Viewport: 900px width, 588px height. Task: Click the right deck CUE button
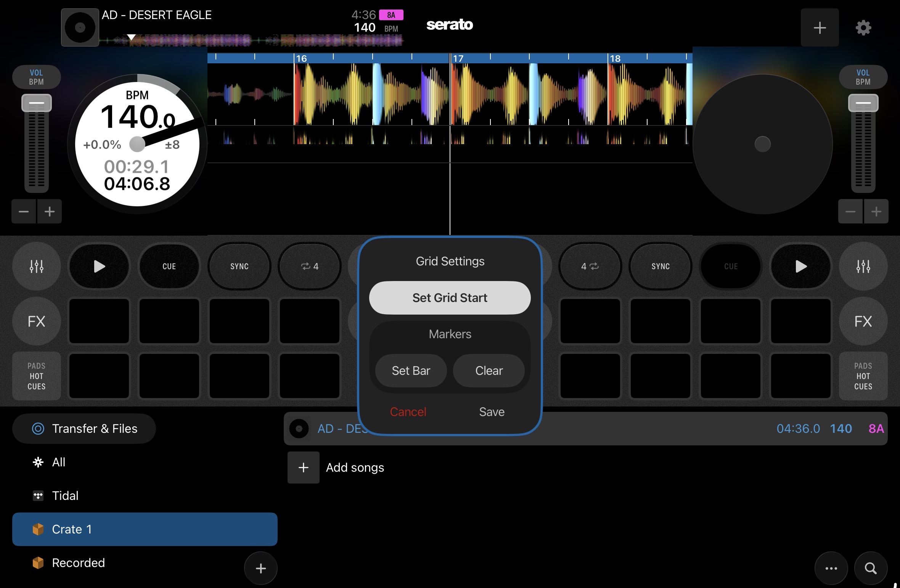pos(731,266)
